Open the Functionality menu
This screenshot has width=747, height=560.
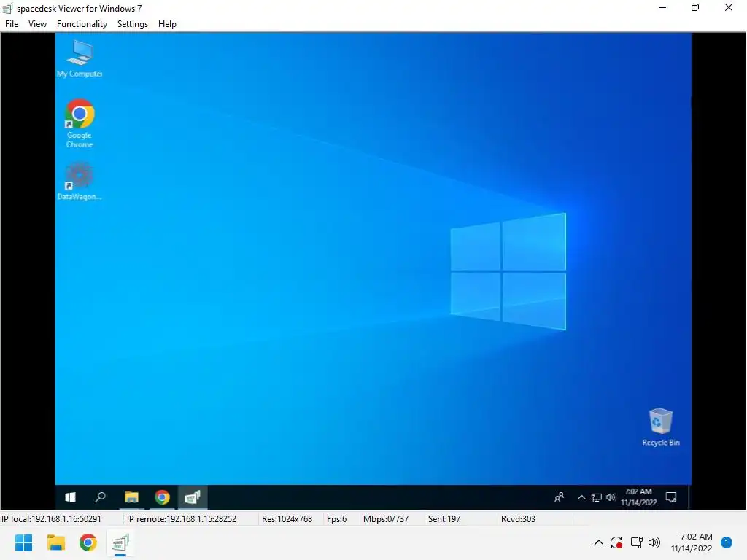[82, 24]
